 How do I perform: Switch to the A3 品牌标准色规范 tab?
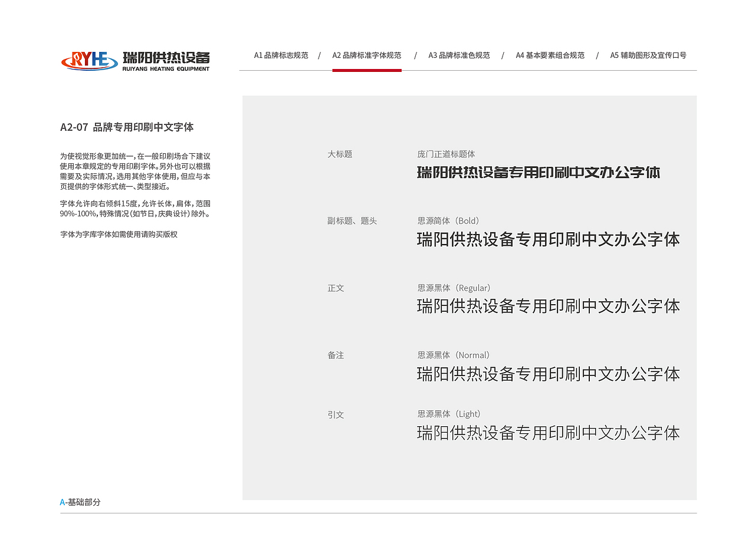tap(459, 55)
